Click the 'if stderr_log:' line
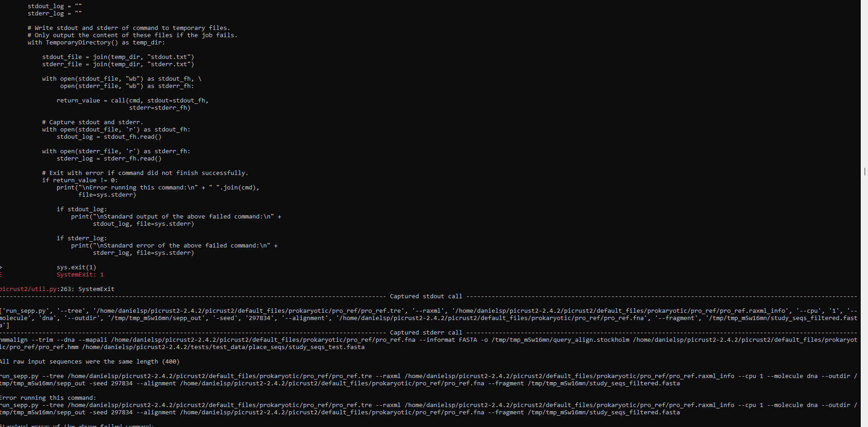 [x=82, y=238]
